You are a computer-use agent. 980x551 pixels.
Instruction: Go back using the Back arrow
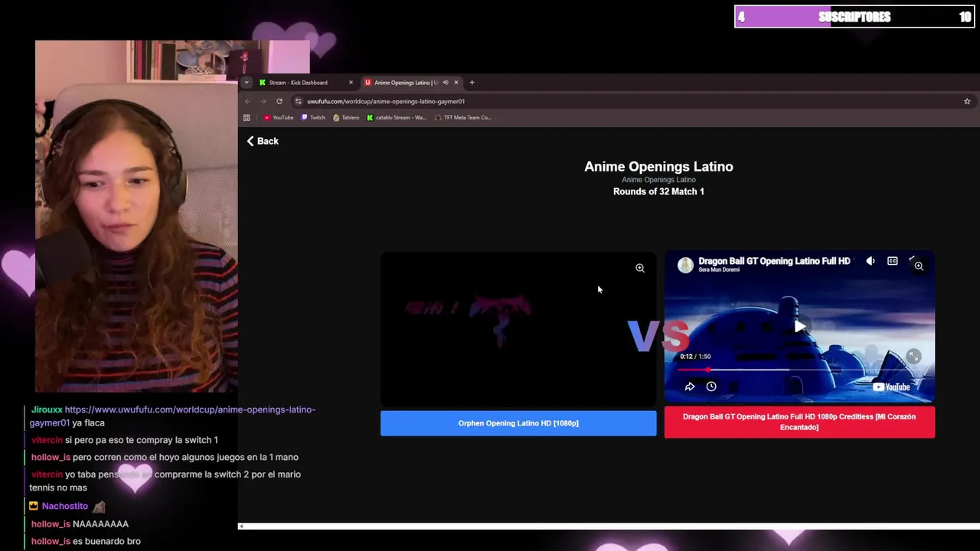point(262,141)
